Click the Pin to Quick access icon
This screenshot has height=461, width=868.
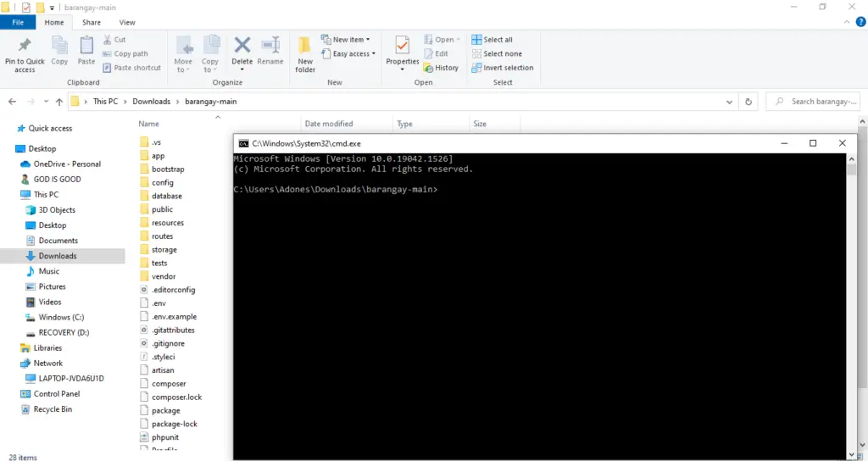pyautogui.click(x=25, y=46)
